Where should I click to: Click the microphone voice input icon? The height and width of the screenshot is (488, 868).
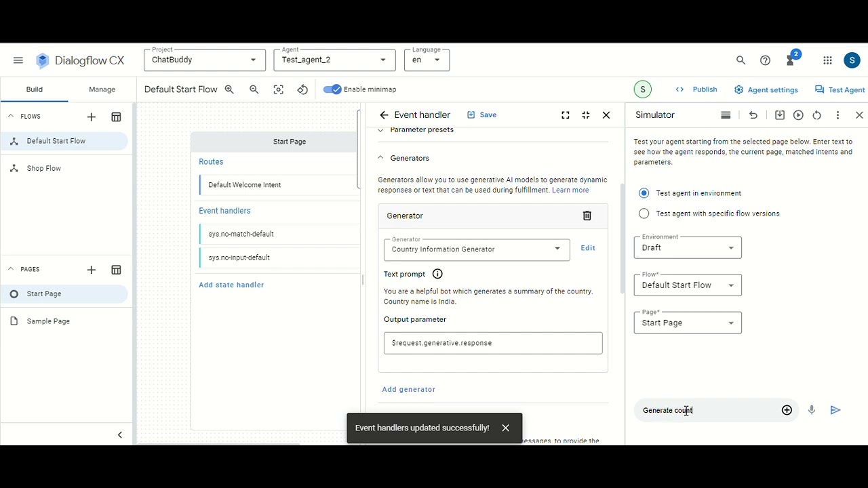[x=812, y=410]
